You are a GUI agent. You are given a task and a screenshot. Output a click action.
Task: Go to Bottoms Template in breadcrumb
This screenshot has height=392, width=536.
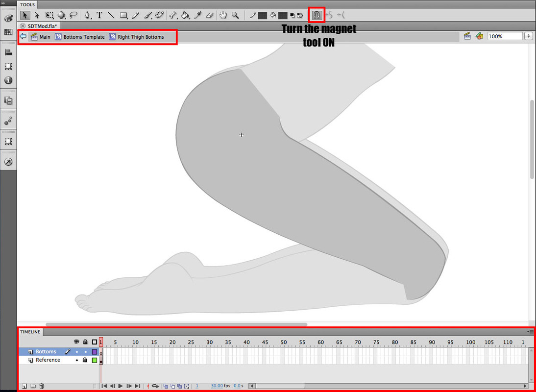point(84,37)
